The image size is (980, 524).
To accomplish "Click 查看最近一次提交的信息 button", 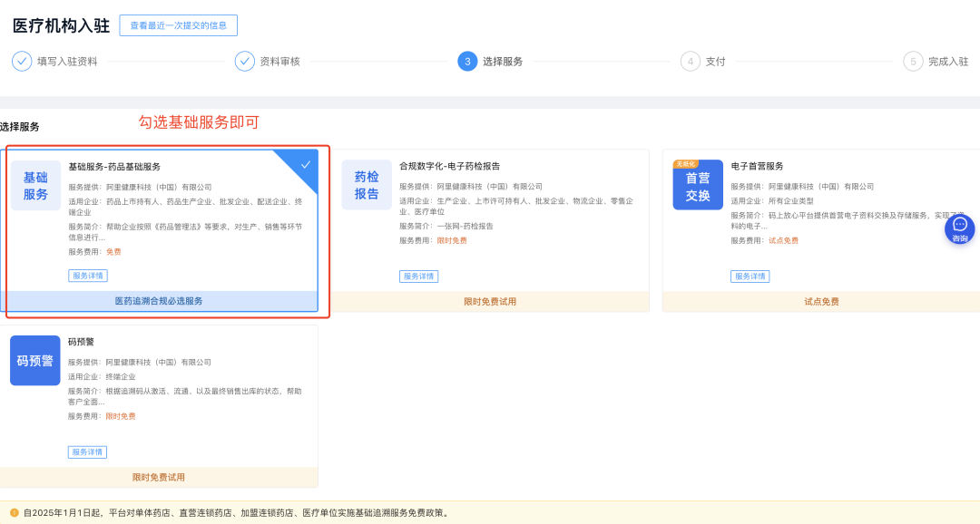I will (178, 25).
